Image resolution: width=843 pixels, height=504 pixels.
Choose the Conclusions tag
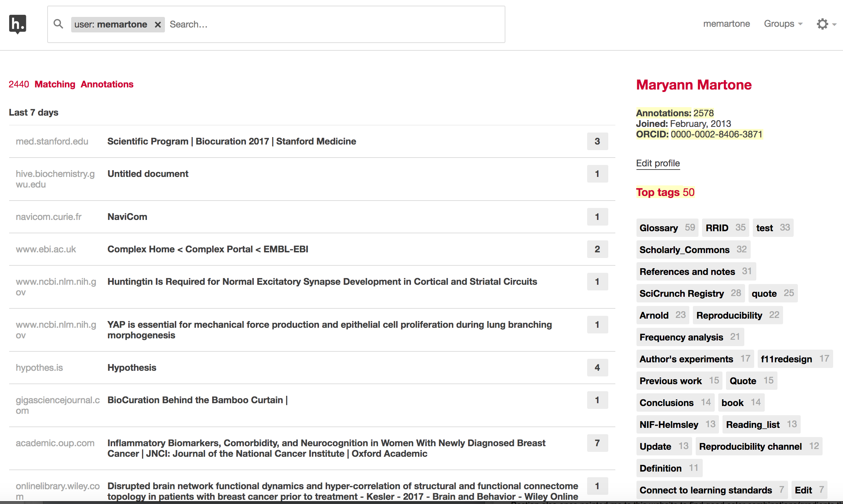coord(675,402)
